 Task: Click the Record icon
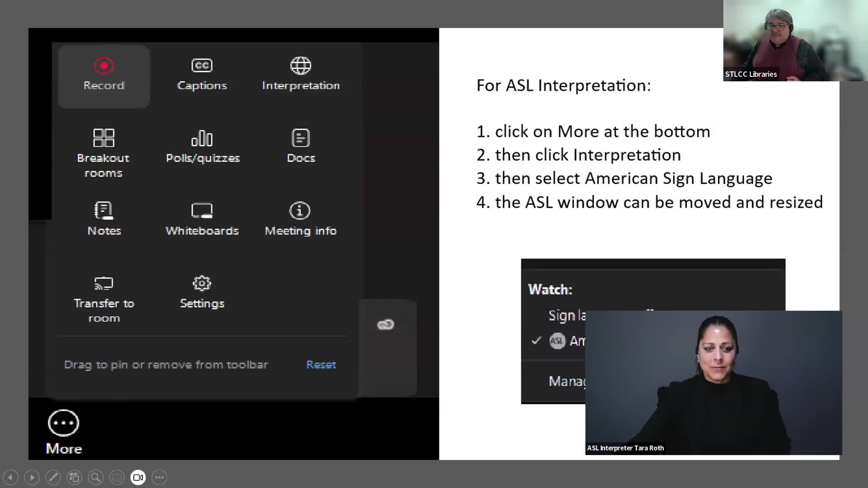click(x=104, y=66)
